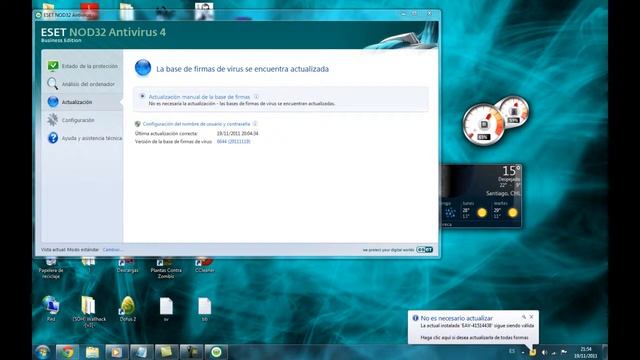This screenshot has width=640, height=360.
Task: Open the Configuración section
Action: pos(83,120)
